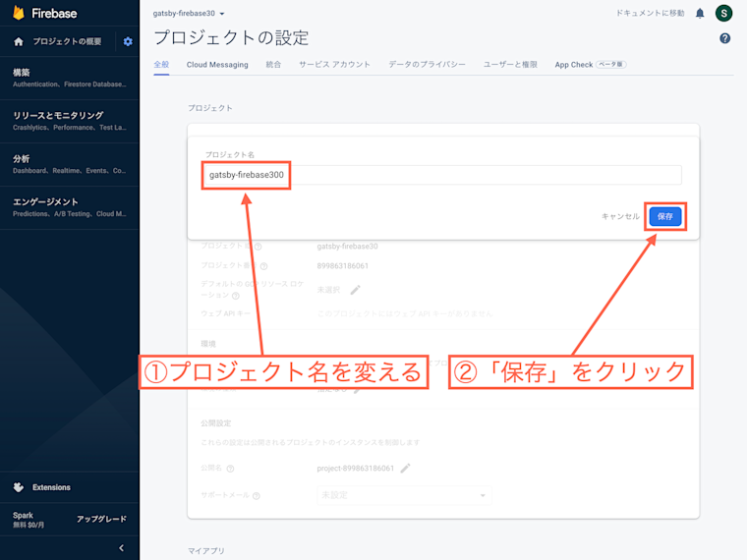Switch to the 統合 tab
747x560 pixels.
pos(273,64)
